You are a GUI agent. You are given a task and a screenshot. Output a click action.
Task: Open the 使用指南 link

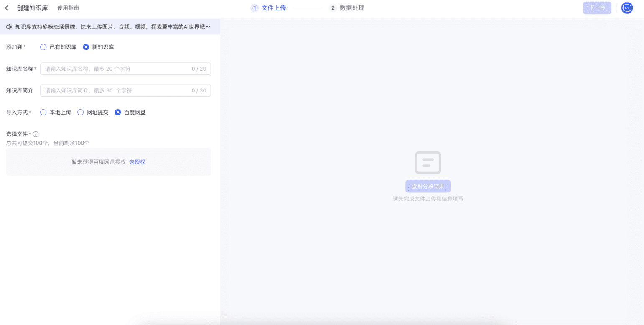click(68, 8)
